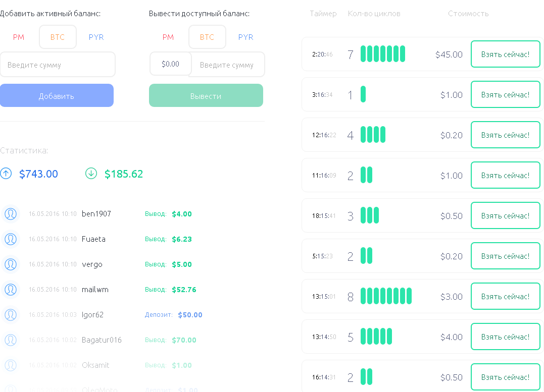Viewport: 544px width, 392px height.
Task: Choose PYR under withdraw available balance
Action: [x=245, y=37]
